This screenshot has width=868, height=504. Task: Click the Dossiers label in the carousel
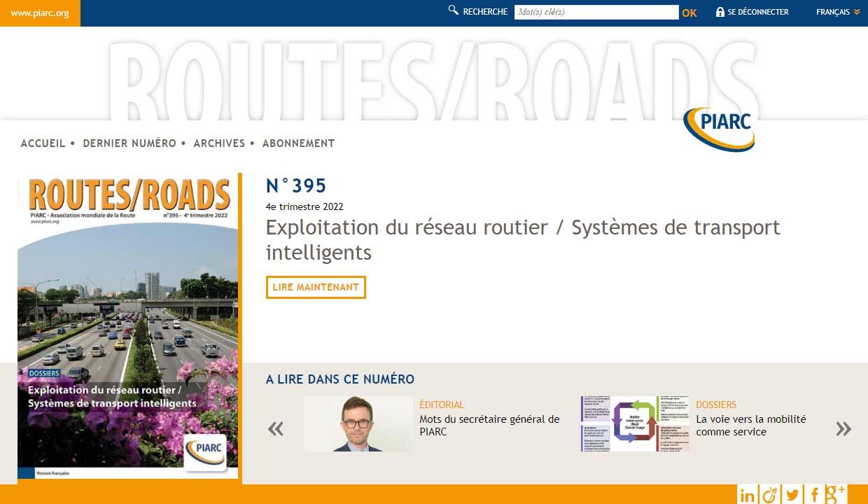coord(716,405)
